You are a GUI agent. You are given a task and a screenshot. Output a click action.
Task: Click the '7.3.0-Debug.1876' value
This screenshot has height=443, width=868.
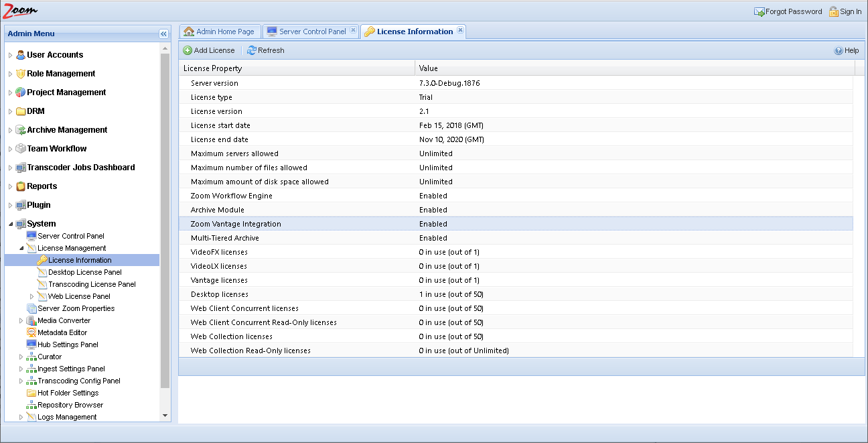coord(449,83)
